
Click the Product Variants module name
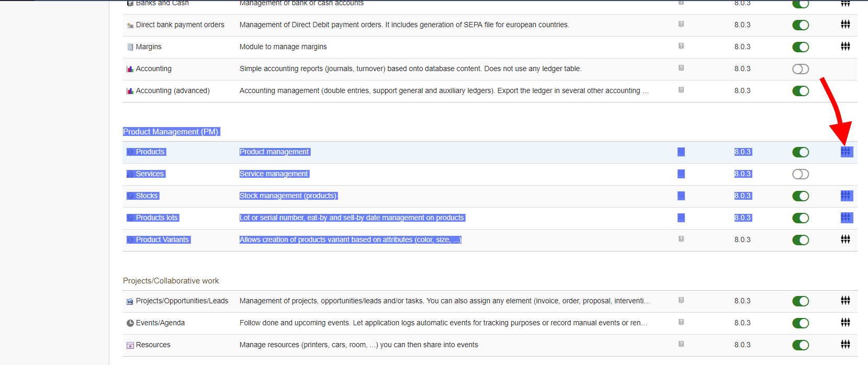pyautogui.click(x=162, y=239)
